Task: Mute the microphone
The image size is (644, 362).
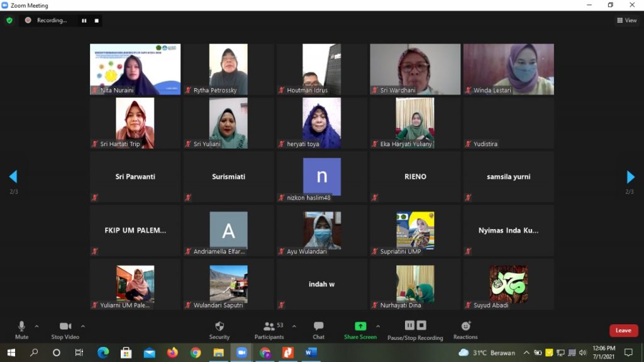Action: pos(21,329)
